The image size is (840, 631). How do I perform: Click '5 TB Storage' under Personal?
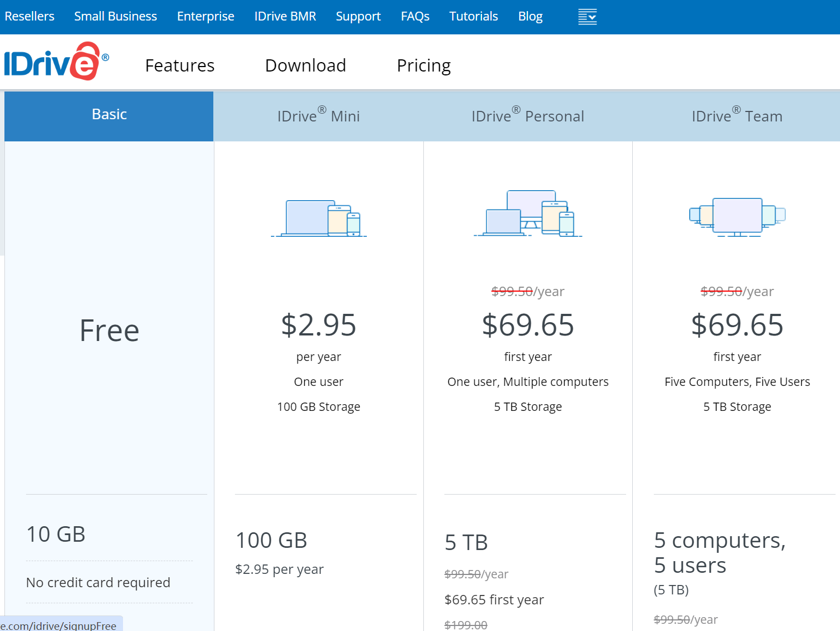pos(528,406)
